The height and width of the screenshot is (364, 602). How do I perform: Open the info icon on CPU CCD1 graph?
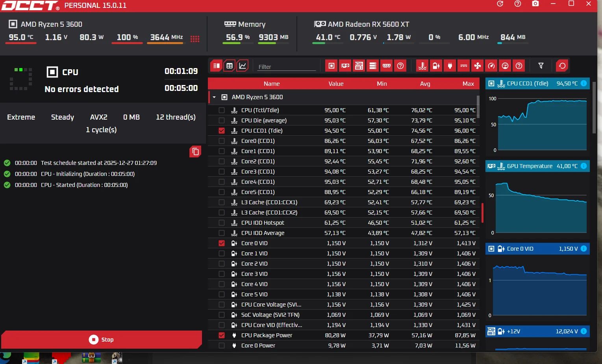click(583, 83)
